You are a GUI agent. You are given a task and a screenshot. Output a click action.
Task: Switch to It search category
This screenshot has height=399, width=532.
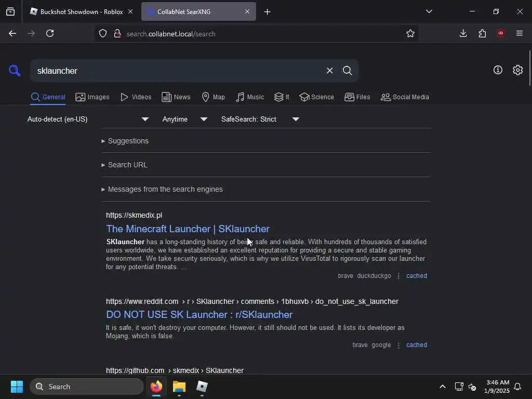[282, 97]
